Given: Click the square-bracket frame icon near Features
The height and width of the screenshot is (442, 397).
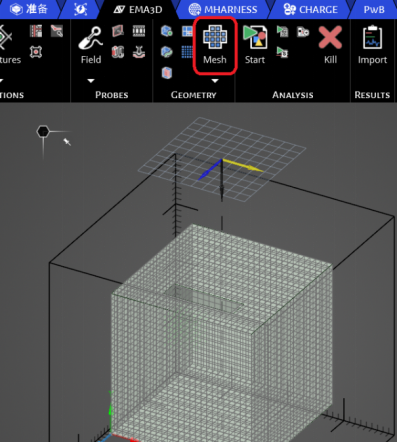Looking at the screenshot, I should (x=36, y=52).
